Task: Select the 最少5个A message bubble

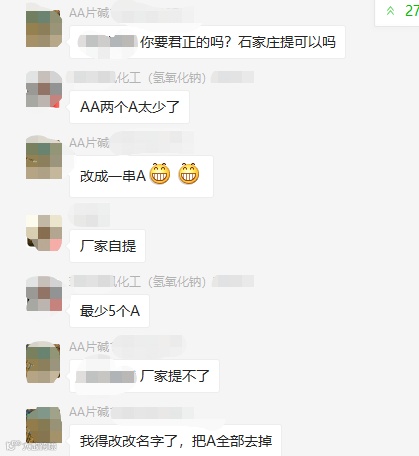Action: point(109,311)
